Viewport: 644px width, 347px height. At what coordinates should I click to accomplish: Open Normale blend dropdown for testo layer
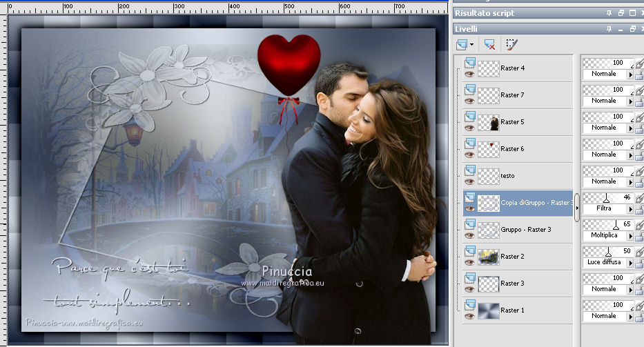(630, 182)
